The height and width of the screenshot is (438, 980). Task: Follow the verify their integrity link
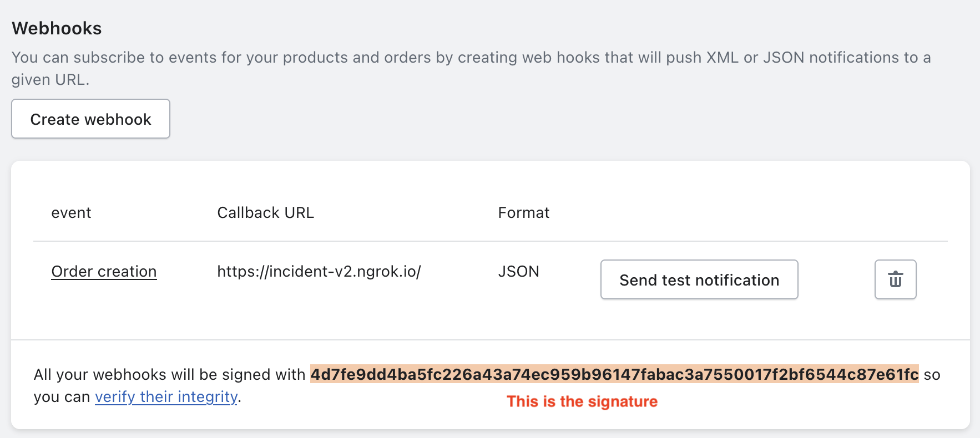click(166, 397)
